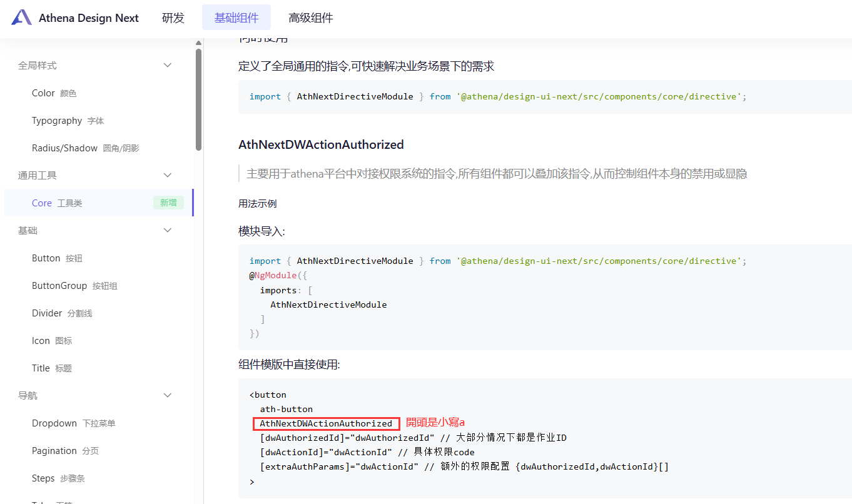This screenshot has height=504, width=852.
Task: Collapse the 通用工具 section chevron
Action: [168, 176]
